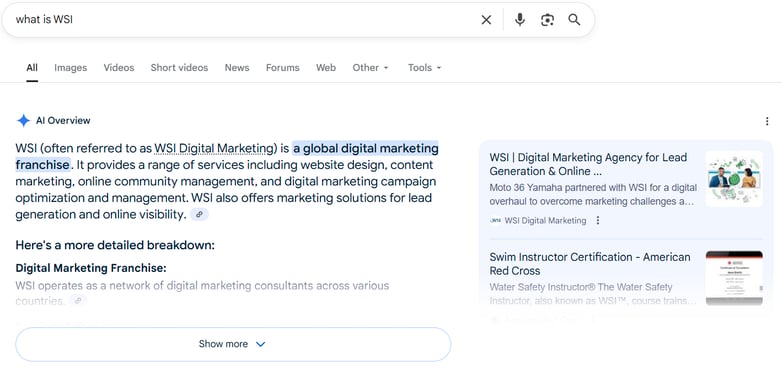The width and height of the screenshot is (782, 367).
Task: Open 'Swim Instructor Certification - American Red Cross' result
Action: tap(590, 264)
